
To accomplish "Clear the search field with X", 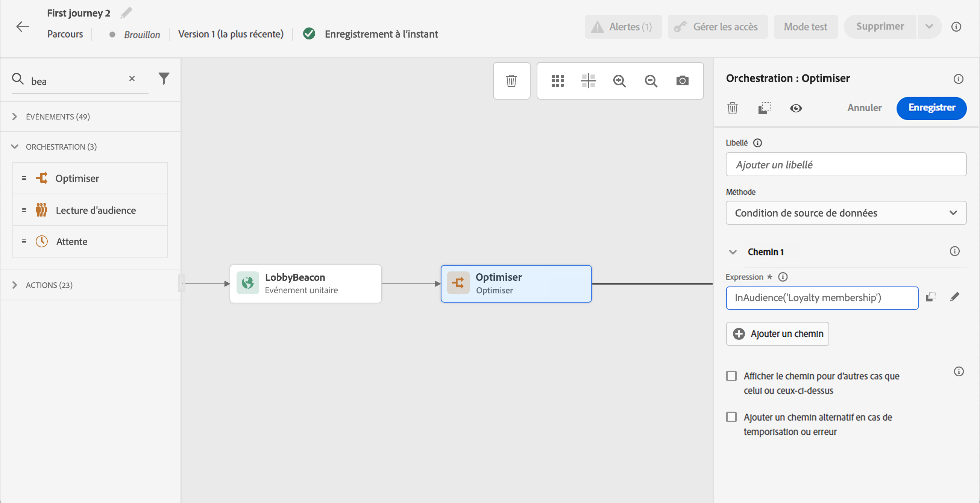I will point(132,79).
